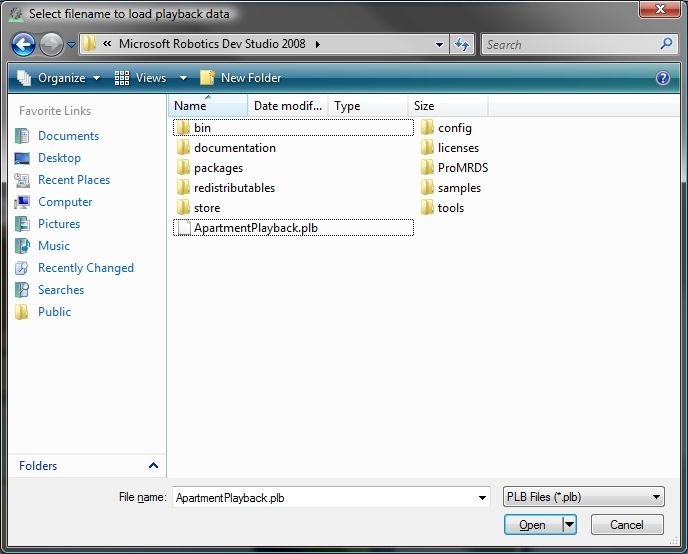Open the address bar history dropdown

click(439, 45)
